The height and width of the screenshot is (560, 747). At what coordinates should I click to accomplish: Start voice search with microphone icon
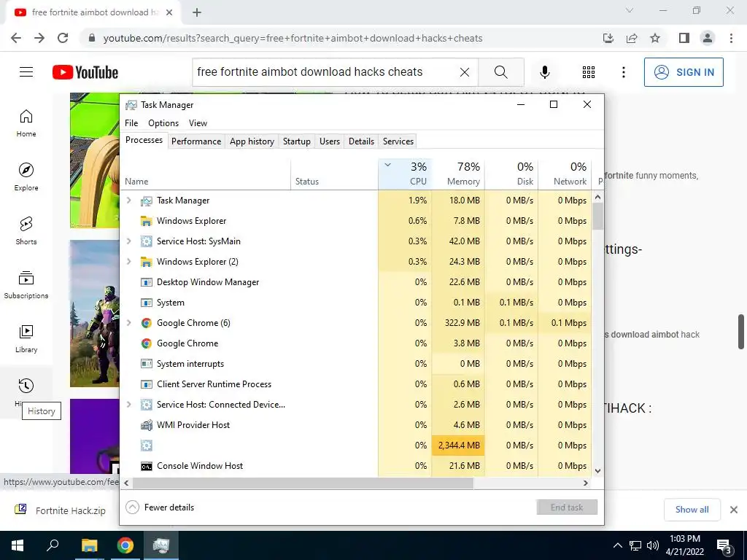544,72
